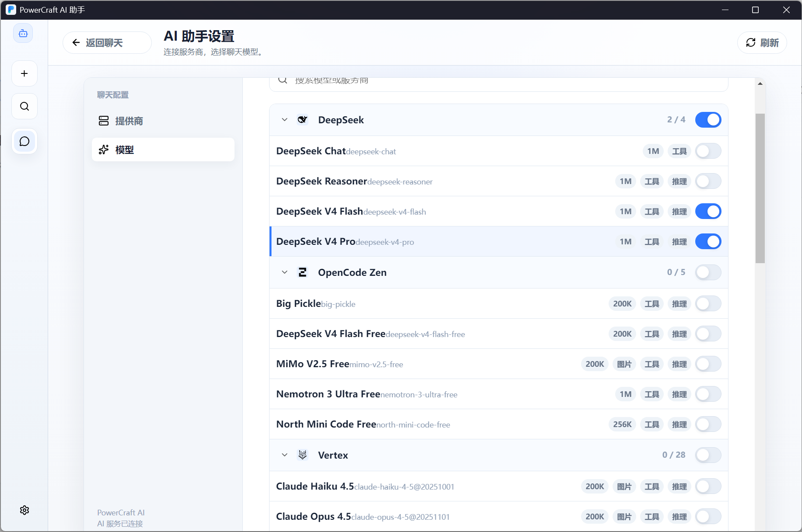Select the DeepSeek V4 Pro row name
The image size is (802, 532).
click(x=315, y=242)
